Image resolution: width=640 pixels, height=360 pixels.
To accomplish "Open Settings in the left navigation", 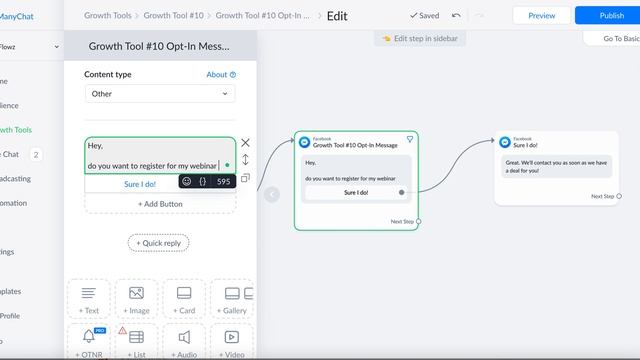I will (x=7, y=251).
